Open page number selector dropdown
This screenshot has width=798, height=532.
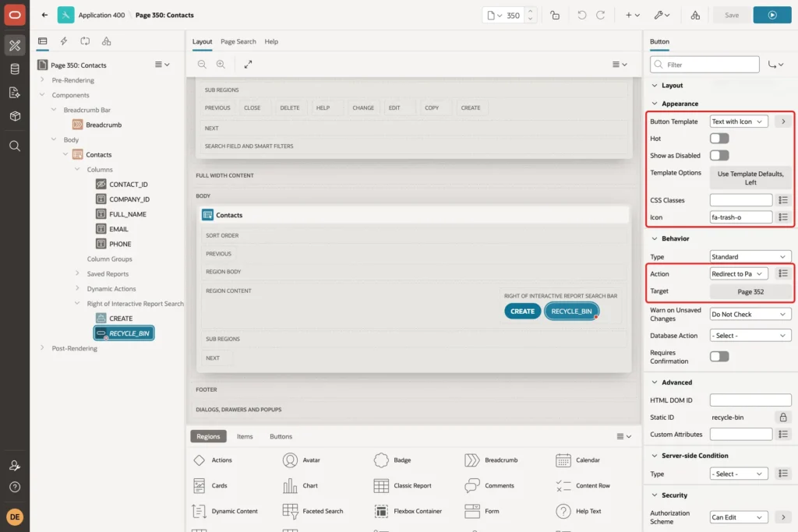point(494,16)
